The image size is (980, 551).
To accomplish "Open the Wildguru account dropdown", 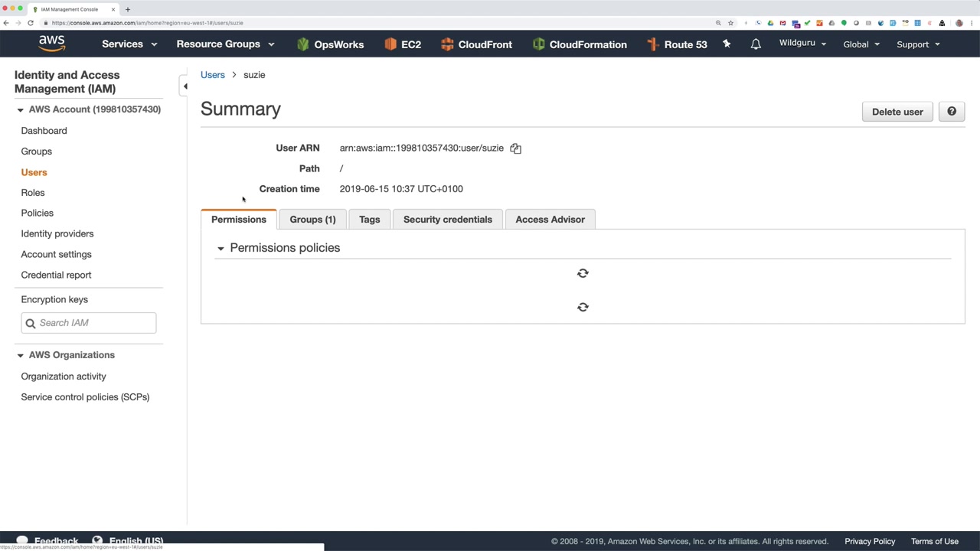I will click(x=802, y=44).
